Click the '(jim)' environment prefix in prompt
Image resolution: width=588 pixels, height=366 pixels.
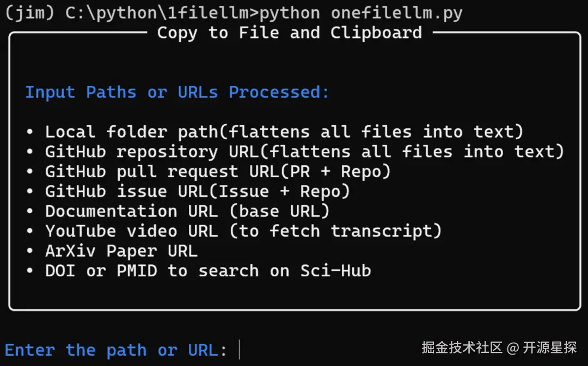click(x=29, y=13)
